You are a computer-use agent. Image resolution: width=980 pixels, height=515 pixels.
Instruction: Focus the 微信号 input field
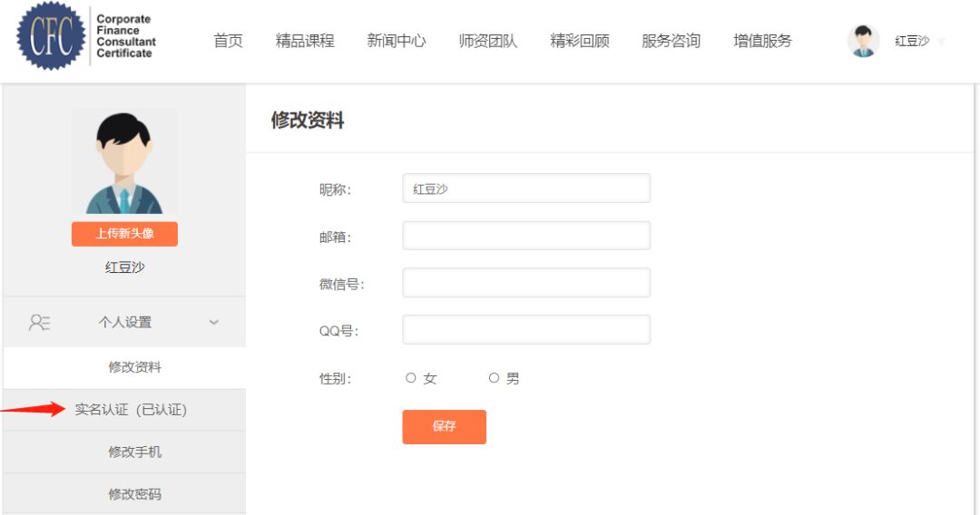pyautogui.click(x=526, y=283)
